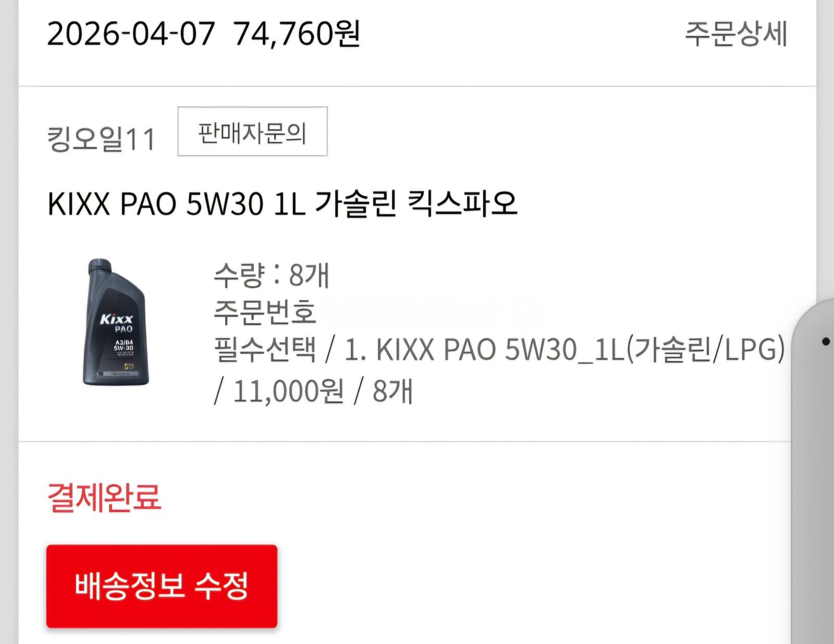Tap the black cap of the oil bottle

(100, 267)
